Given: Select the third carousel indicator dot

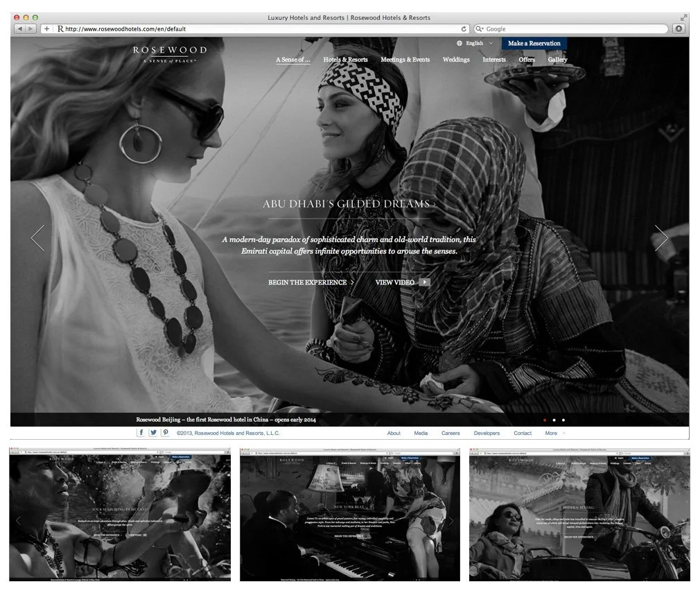Looking at the screenshot, I should [563, 420].
